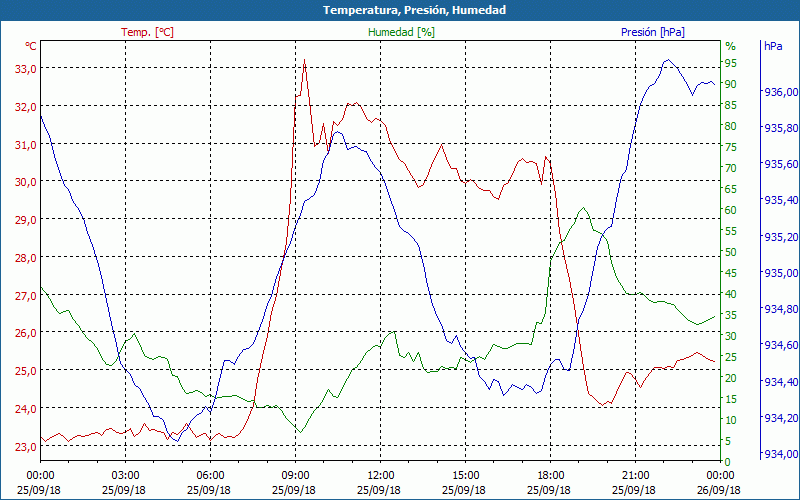Image resolution: width=800 pixels, height=500 pixels.
Task: Click the green 50 humidity axis value
Action: (731, 252)
